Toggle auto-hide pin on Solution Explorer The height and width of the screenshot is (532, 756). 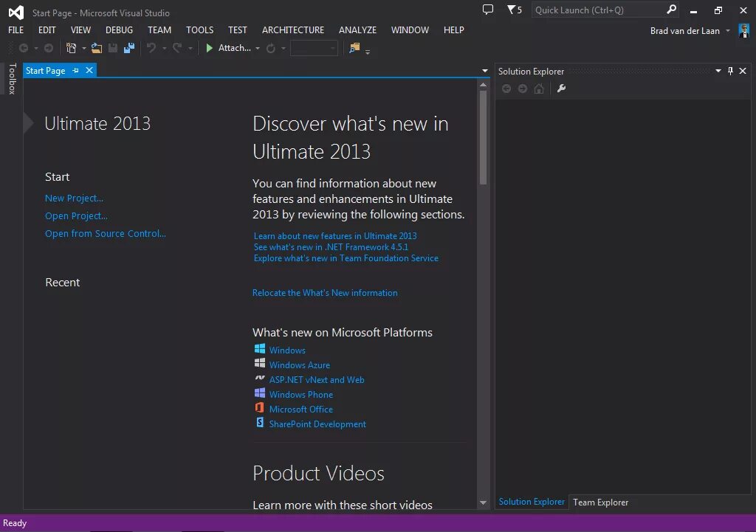[x=730, y=71]
